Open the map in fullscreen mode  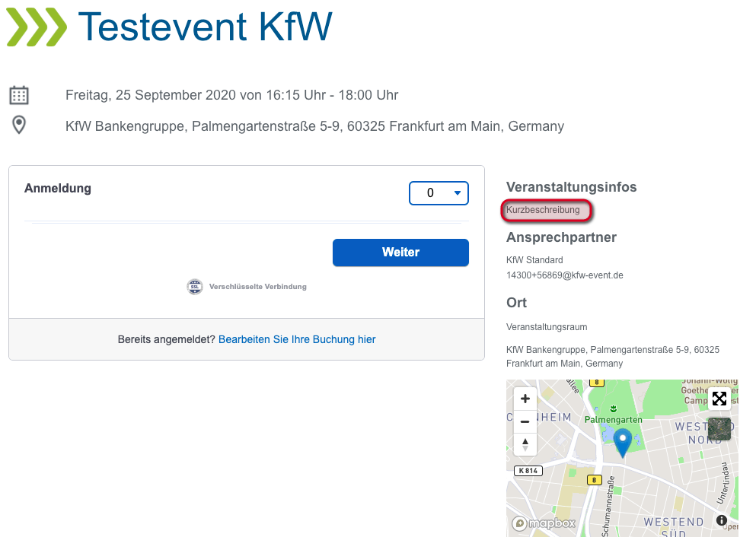click(x=719, y=399)
